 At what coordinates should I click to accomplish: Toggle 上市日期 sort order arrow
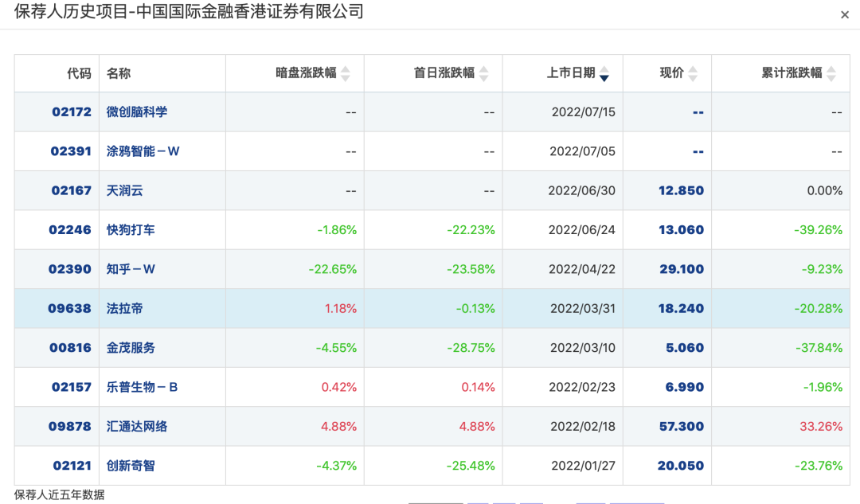click(604, 73)
